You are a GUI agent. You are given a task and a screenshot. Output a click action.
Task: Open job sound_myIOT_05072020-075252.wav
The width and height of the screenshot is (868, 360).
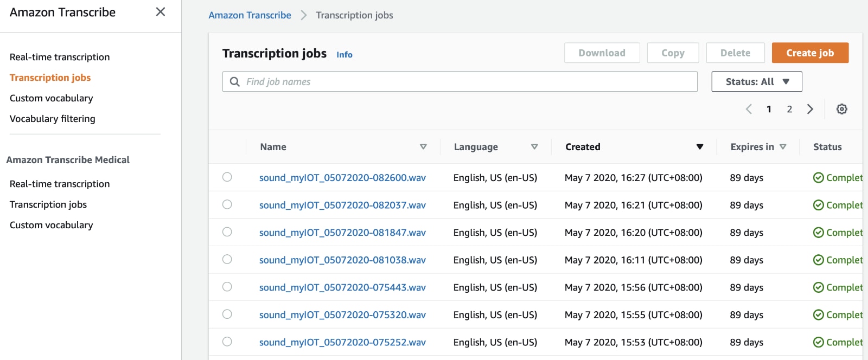(342, 343)
